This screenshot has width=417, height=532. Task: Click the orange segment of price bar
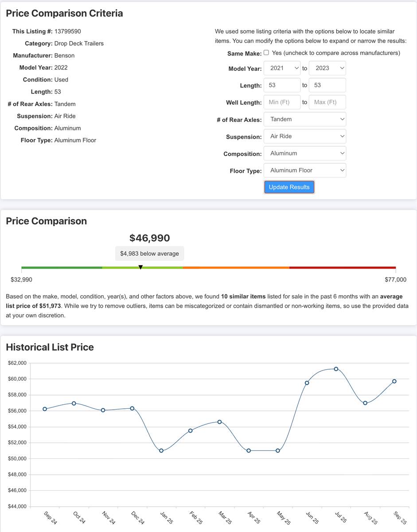click(x=236, y=268)
